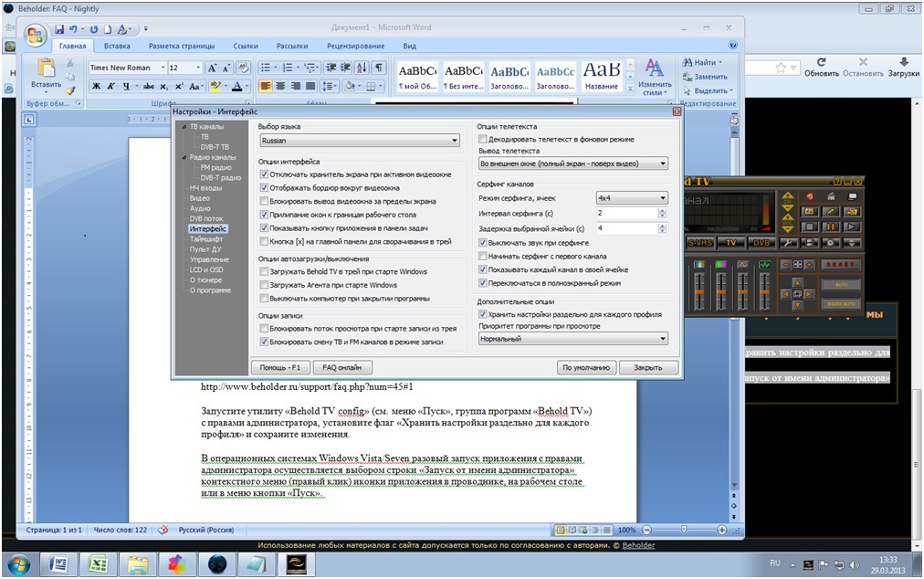This screenshot has width=924, height=579.
Task: Click the Change Styles (Изменить стили) icon
Action: coord(654,69)
